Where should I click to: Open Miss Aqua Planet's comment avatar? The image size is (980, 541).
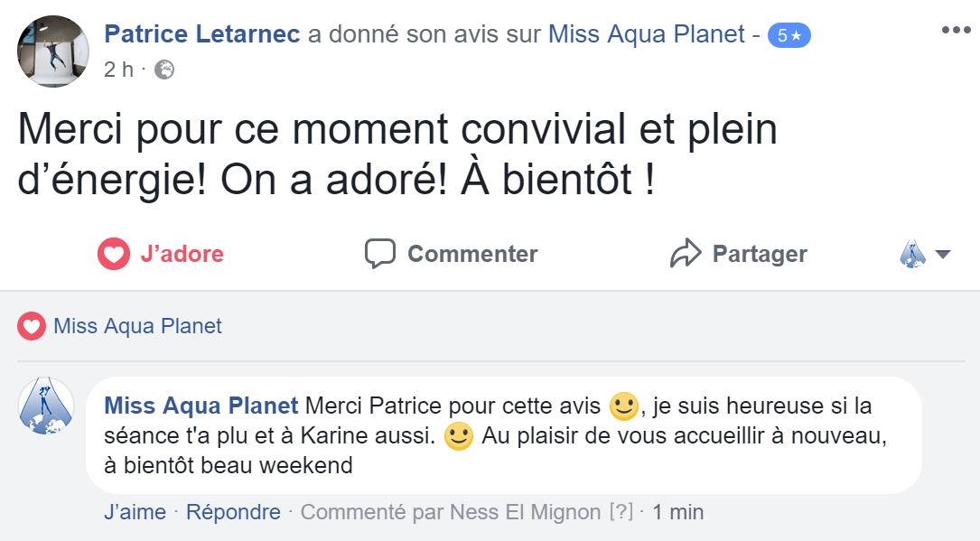[x=46, y=406]
